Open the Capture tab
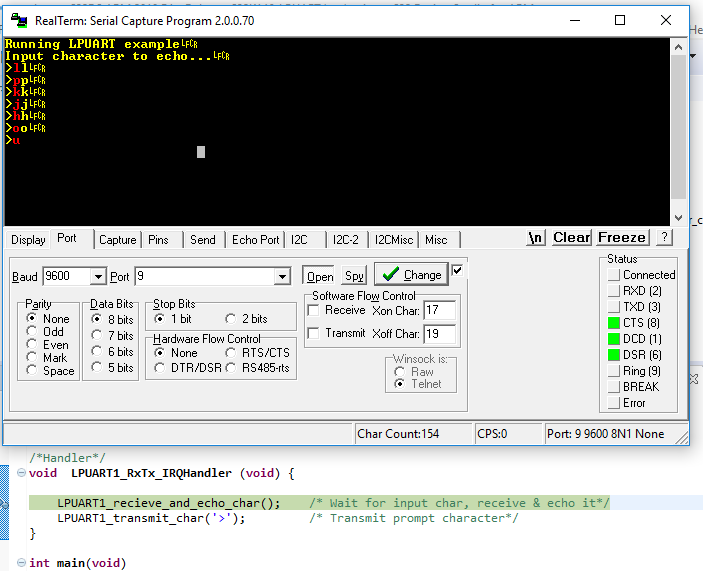703x571 pixels. click(117, 240)
